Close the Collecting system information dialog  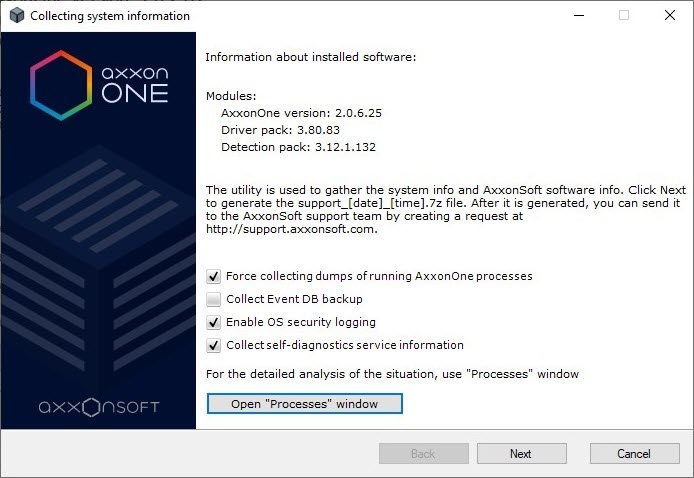[669, 16]
